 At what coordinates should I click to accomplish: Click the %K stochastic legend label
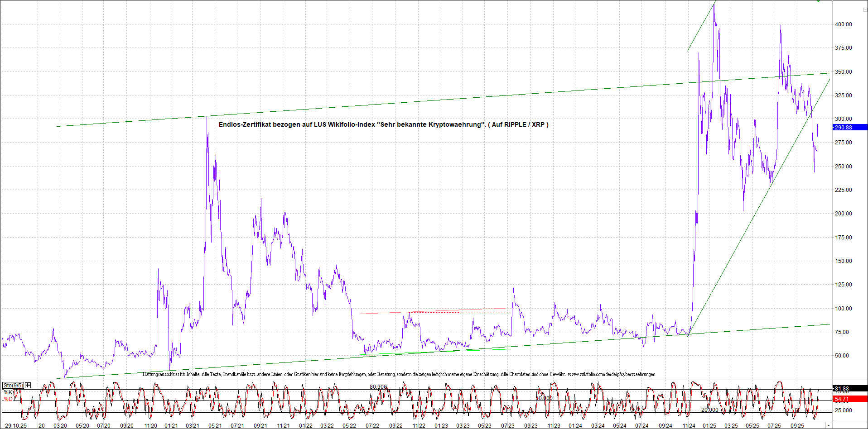8,392
